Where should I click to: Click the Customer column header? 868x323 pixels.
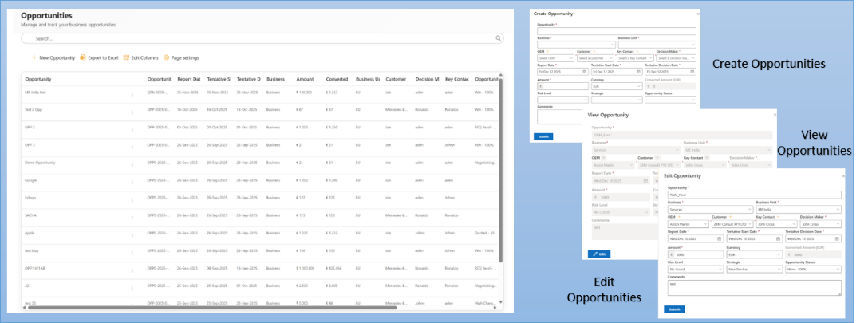coord(396,79)
